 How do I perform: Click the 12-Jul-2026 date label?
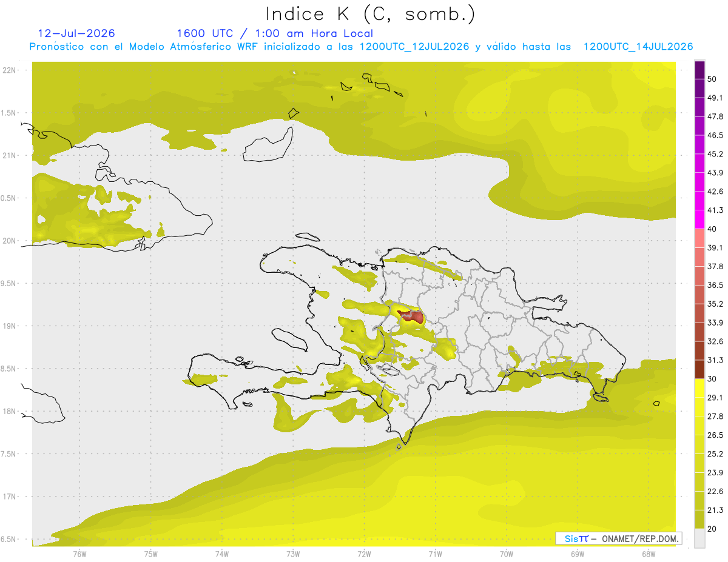coord(76,33)
